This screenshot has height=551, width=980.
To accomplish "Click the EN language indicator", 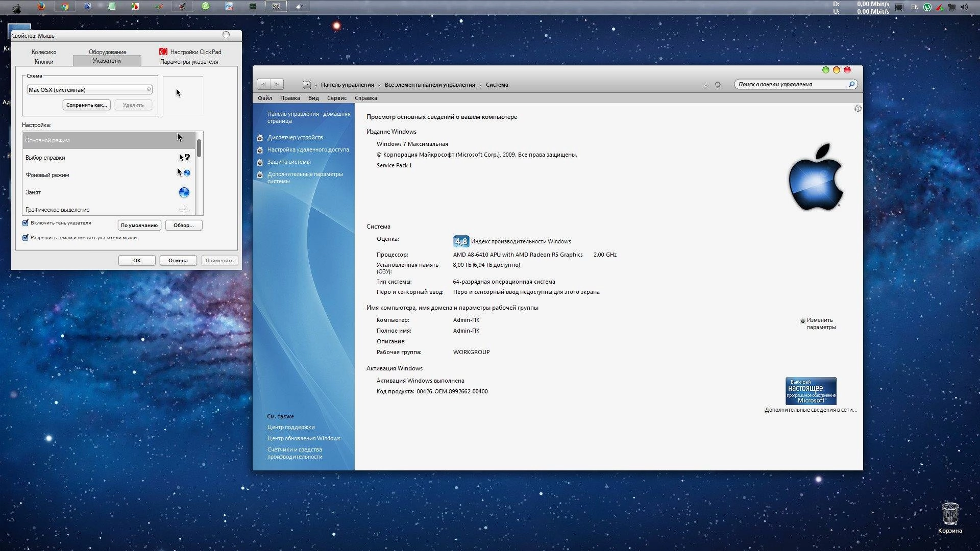I will pyautogui.click(x=915, y=7).
